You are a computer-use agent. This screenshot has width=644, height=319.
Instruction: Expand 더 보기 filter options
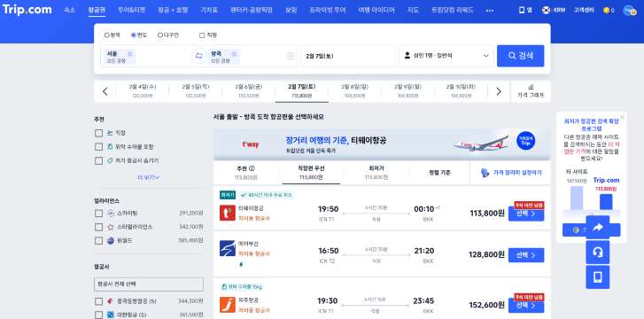click(x=149, y=177)
